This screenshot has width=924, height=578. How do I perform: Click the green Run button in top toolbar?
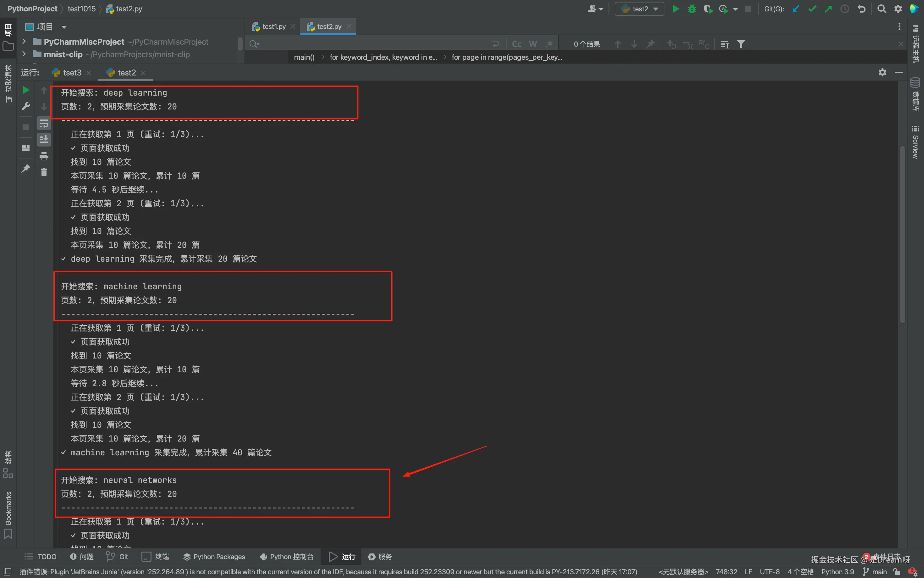[676, 9]
